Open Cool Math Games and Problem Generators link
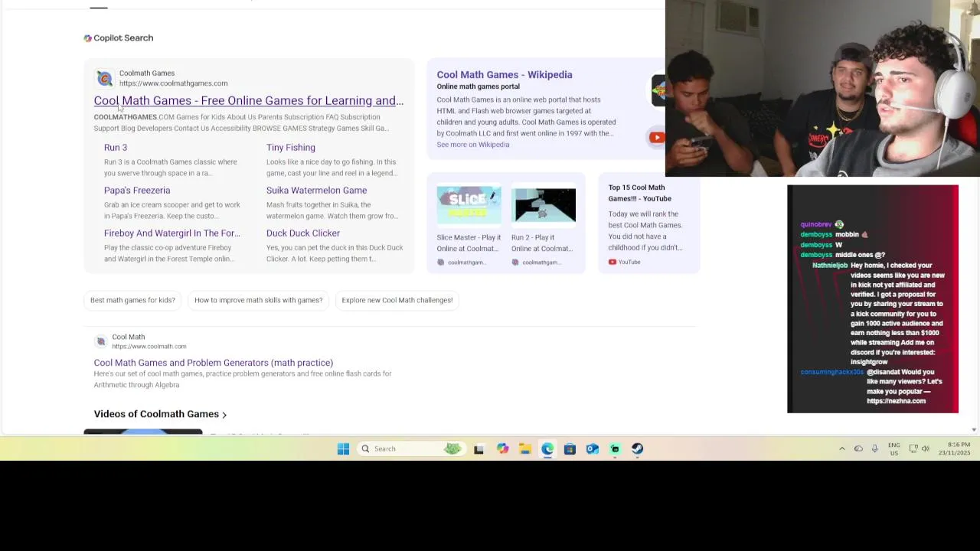 213,363
